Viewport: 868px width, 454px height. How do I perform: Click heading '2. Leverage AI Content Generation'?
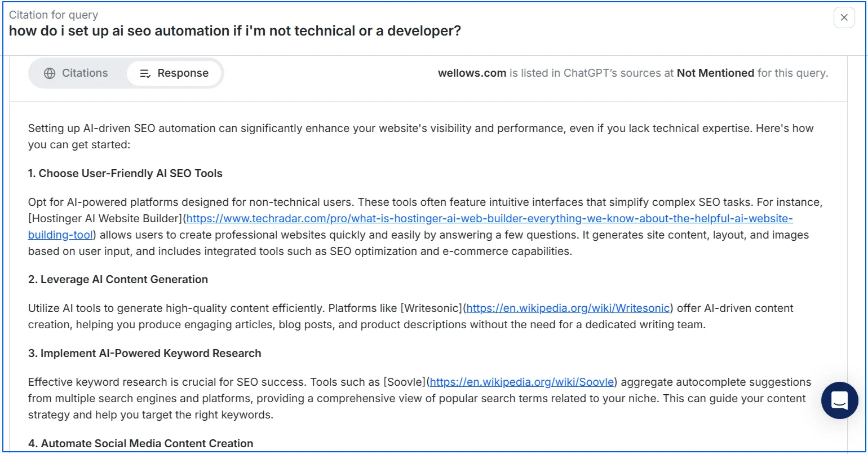tap(118, 279)
